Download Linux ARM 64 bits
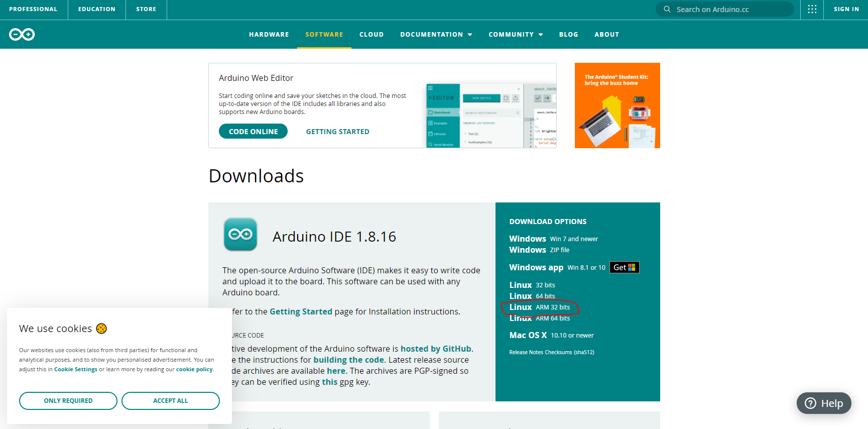The height and width of the screenshot is (429, 868). tap(540, 318)
